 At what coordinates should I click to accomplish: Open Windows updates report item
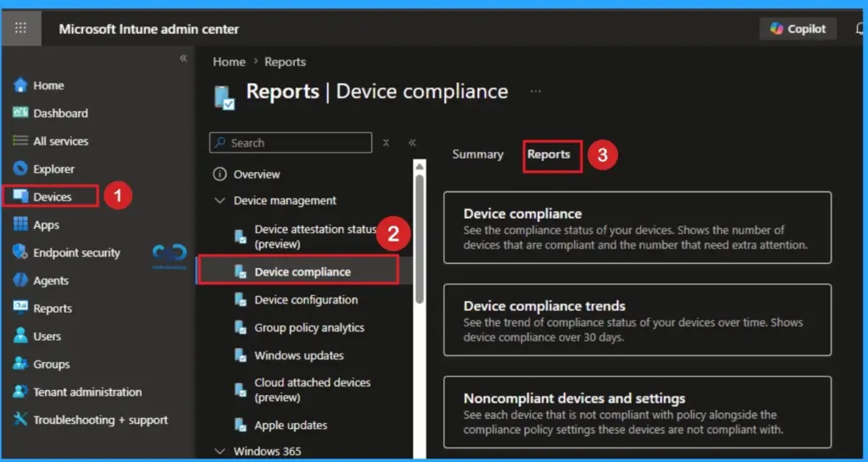pos(299,355)
